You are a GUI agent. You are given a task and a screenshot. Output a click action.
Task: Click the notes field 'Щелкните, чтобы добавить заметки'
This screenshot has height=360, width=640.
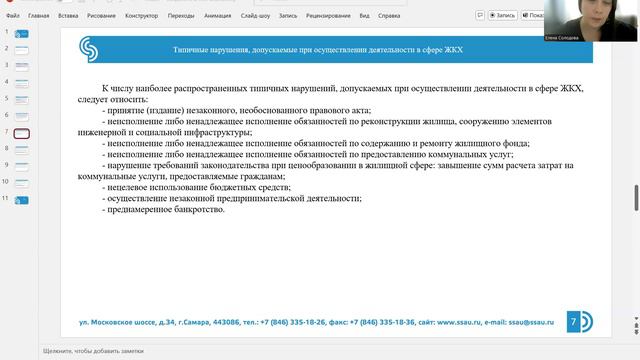[93, 351]
